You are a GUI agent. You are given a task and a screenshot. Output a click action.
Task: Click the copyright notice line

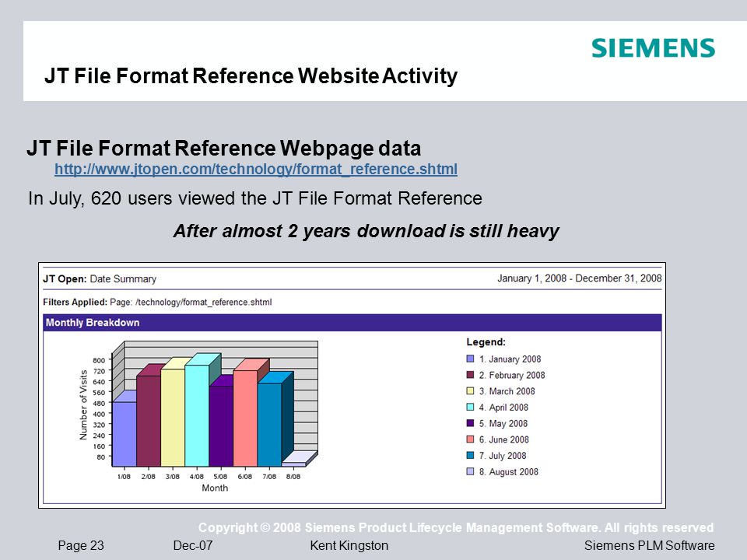point(456,527)
